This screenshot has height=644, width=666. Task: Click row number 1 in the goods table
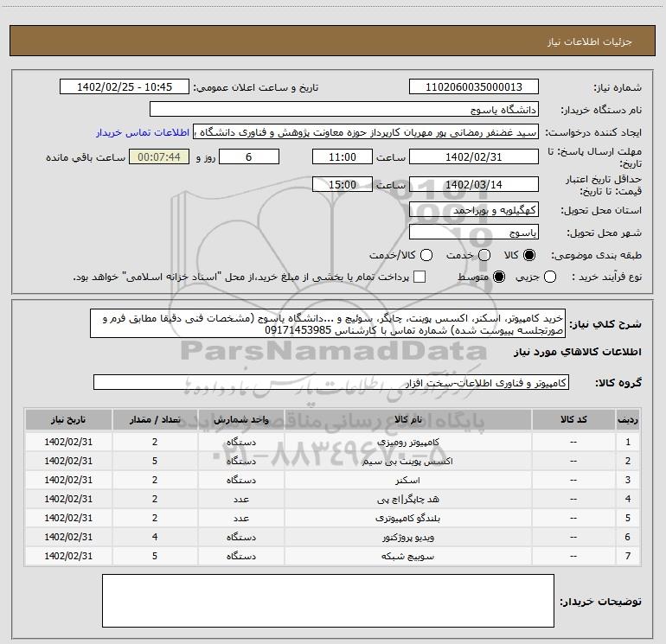(628, 442)
